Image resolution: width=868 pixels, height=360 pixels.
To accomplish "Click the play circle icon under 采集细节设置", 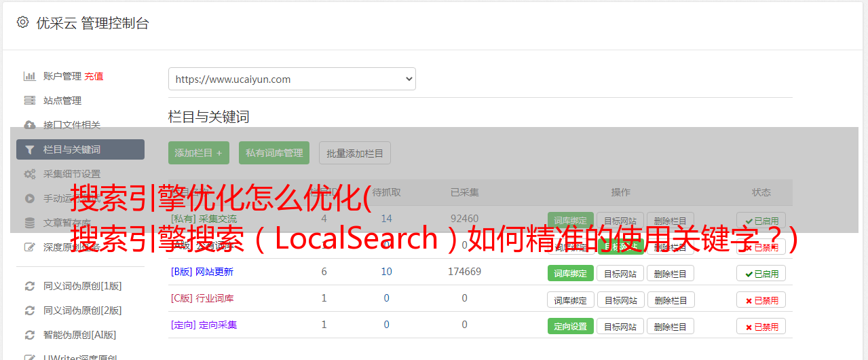I will pyautogui.click(x=29, y=198).
